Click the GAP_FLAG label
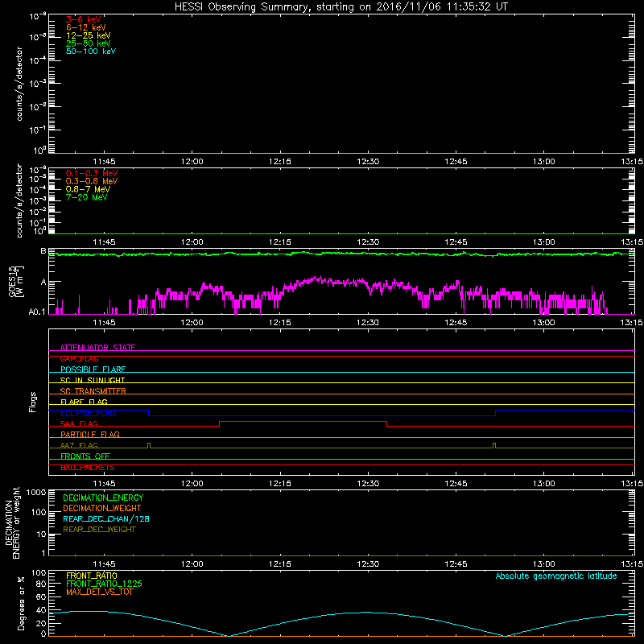This screenshot has height=644, width=644. coord(80,358)
